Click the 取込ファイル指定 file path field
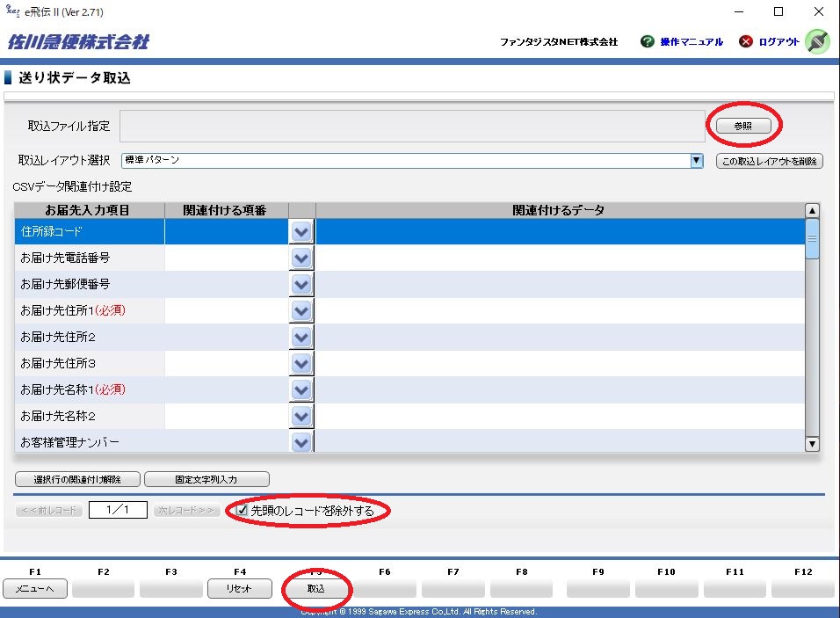The height and width of the screenshot is (618, 840). 412,126
